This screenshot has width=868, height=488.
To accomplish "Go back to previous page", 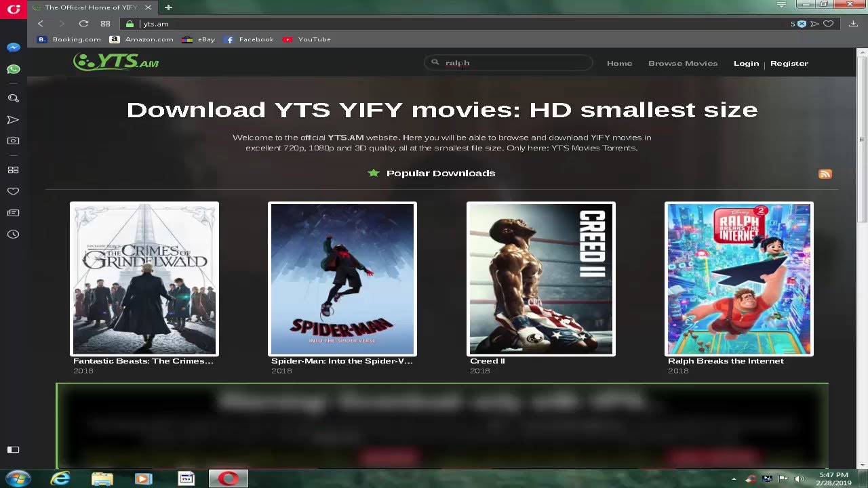I will pos(40,24).
